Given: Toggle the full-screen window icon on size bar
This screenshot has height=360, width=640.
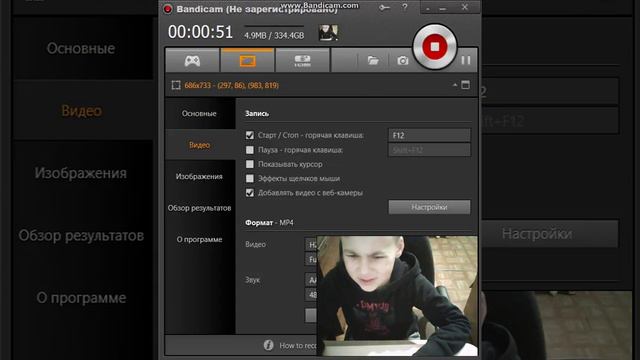Looking at the screenshot, I should 465,84.
